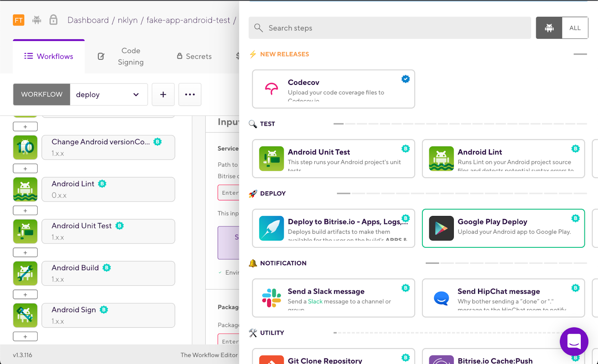Go to nklyn breadcrumb
This screenshot has height=364, width=598.
click(128, 20)
